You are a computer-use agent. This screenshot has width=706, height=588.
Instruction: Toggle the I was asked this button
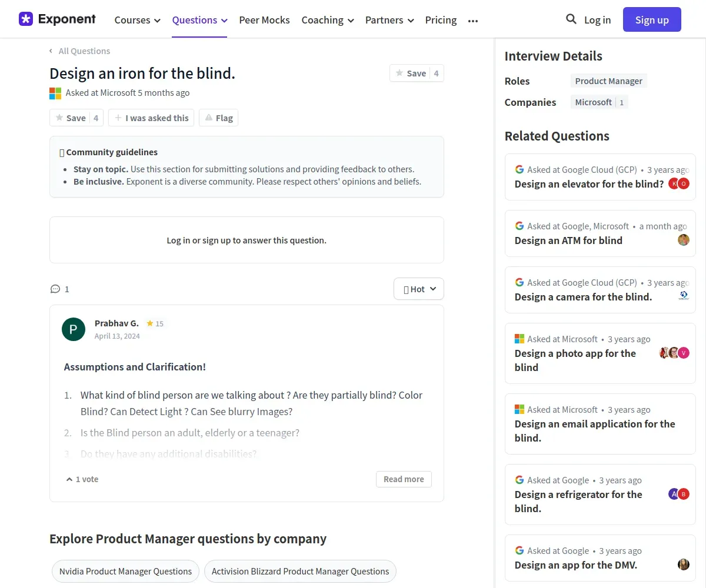pyautogui.click(x=151, y=118)
